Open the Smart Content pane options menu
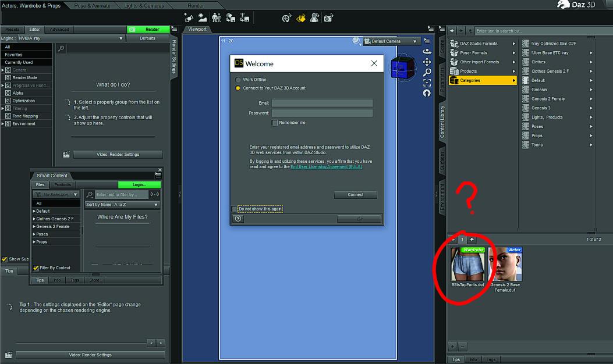 [x=158, y=176]
